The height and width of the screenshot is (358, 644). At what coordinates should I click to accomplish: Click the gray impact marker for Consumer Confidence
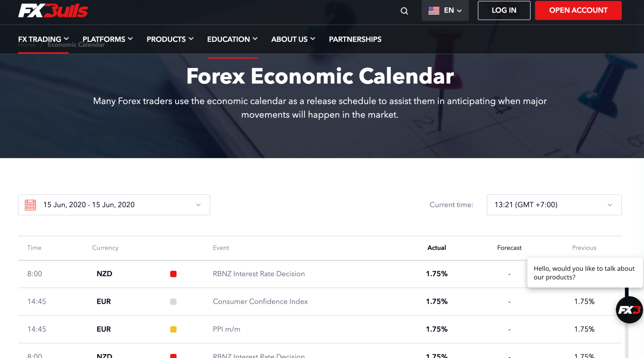point(173,302)
